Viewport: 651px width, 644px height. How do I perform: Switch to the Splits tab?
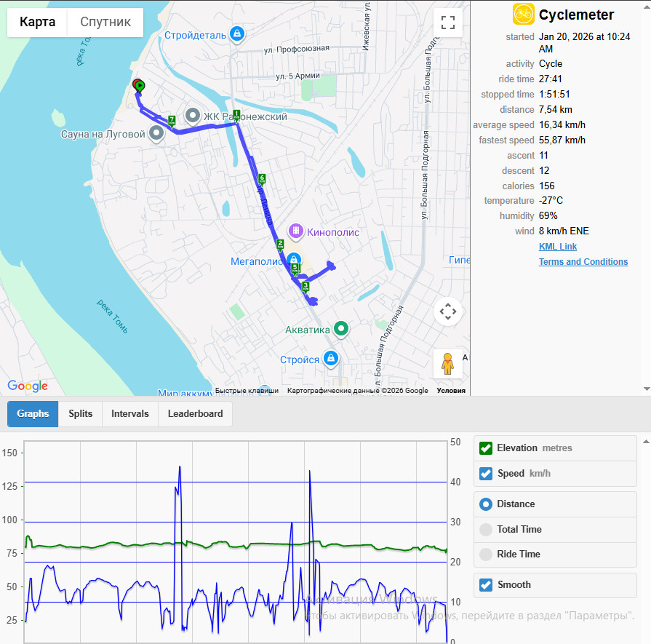pos(81,414)
